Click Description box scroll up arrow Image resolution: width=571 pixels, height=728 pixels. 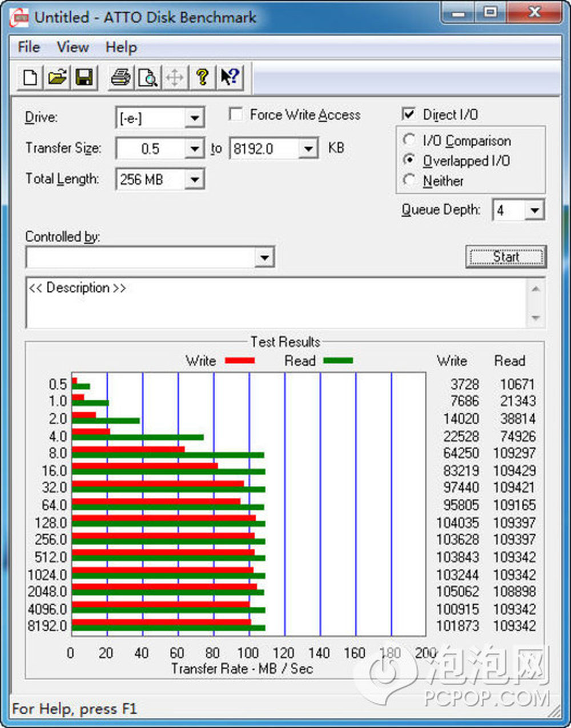click(536, 289)
